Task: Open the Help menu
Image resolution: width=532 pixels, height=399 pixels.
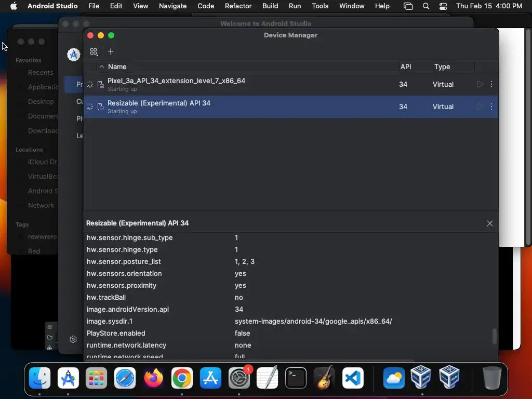Action: pyautogui.click(x=382, y=6)
